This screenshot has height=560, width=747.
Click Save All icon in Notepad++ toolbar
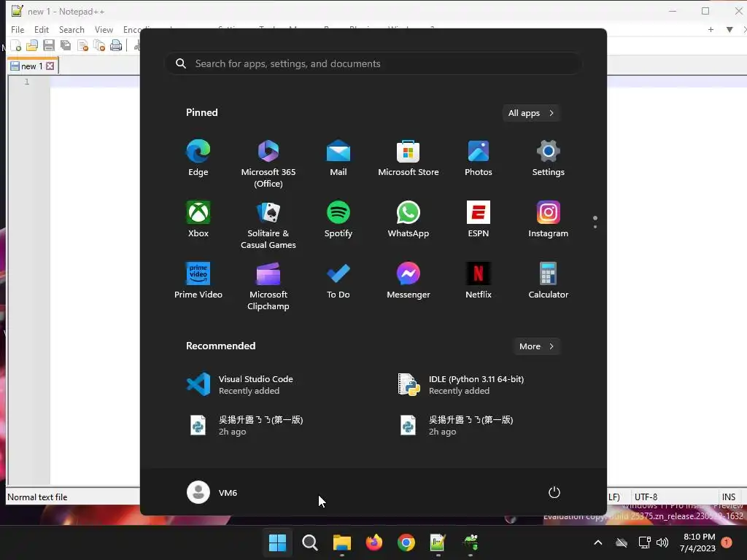(65, 46)
